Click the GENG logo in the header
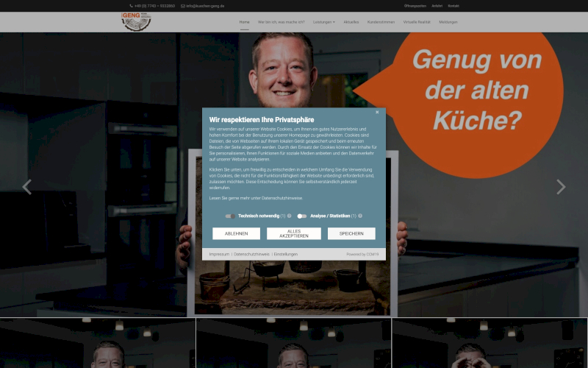 [x=136, y=22]
